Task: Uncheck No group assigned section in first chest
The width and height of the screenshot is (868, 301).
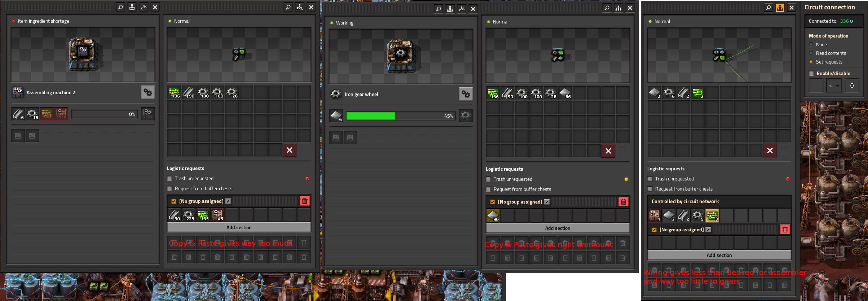Action: 174,201
